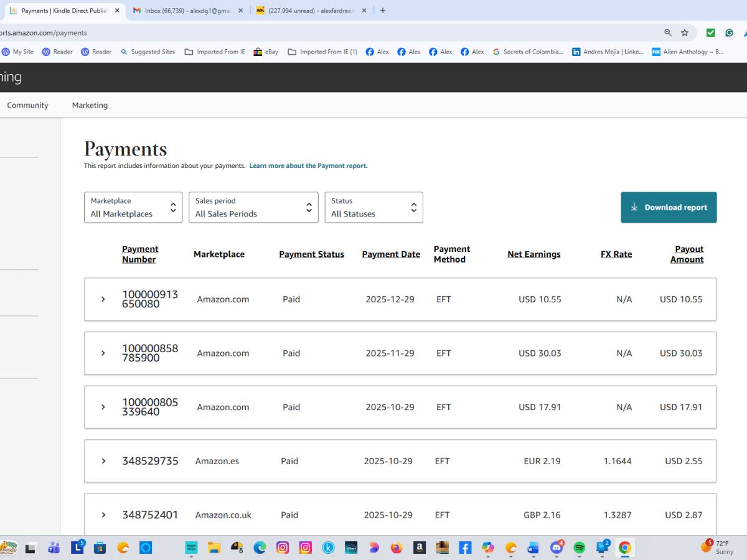Open the Marketing menu item
The width and height of the screenshot is (747, 560).
click(90, 105)
